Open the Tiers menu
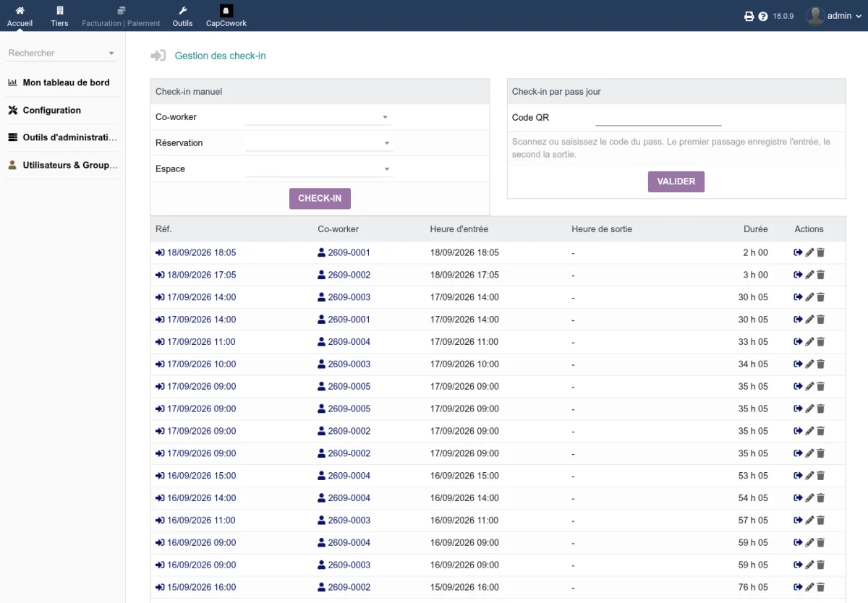 click(x=60, y=16)
